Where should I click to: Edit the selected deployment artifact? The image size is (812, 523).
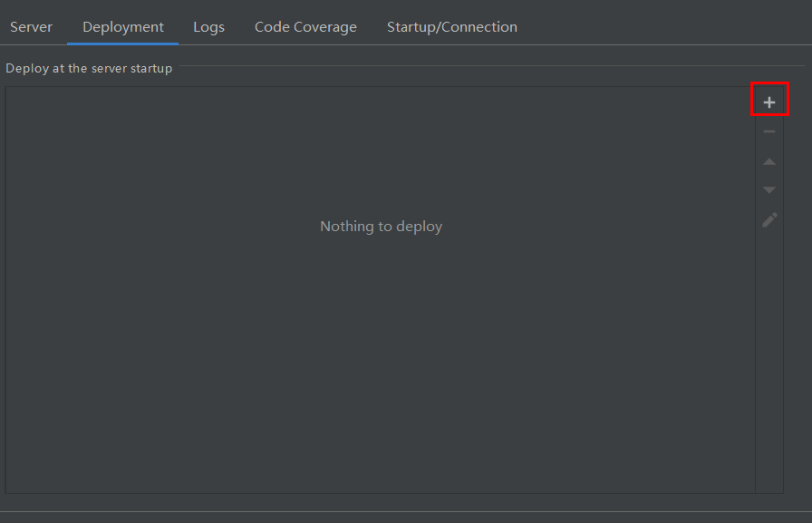pyautogui.click(x=769, y=219)
